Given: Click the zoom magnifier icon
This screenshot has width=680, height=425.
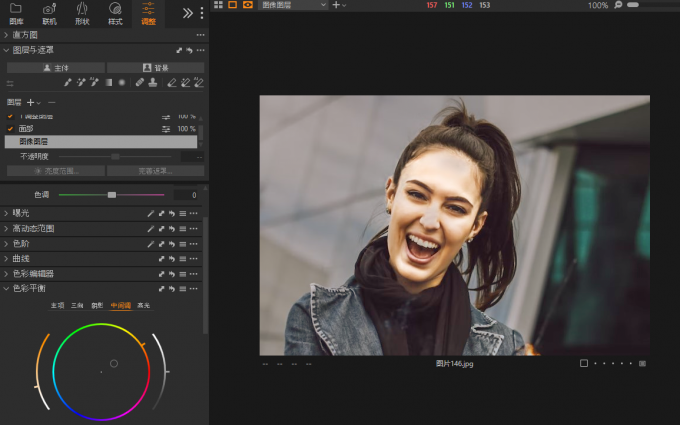Looking at the screenshot, I should pos(618,5).
